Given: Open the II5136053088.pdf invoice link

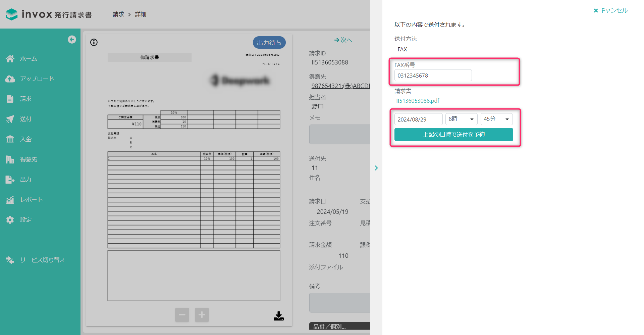Looking at the screenshot, I should click(x=418, y=100).
